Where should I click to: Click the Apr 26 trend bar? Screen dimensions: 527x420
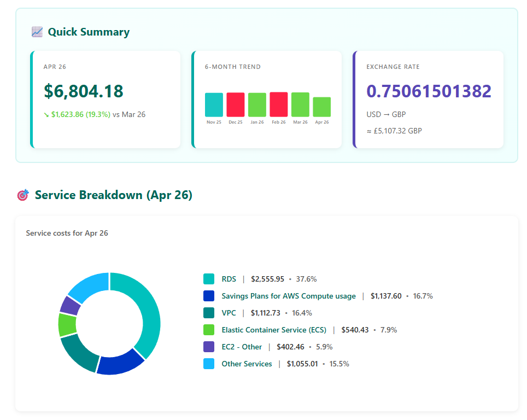[x=321, y=107]
